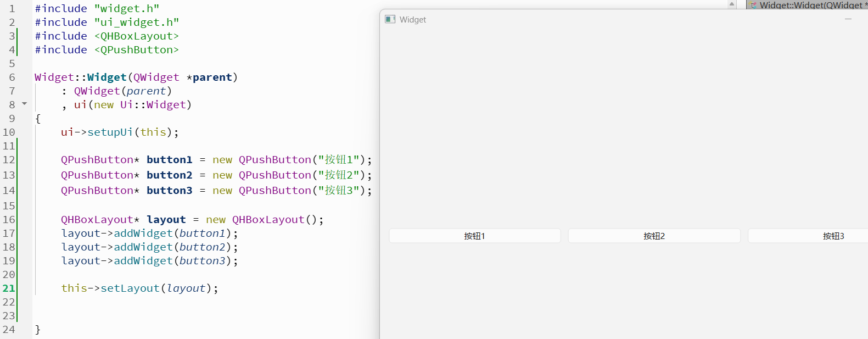Click the editor scrollbar's up arrow

pyautogui.click(x=731, y=4)
